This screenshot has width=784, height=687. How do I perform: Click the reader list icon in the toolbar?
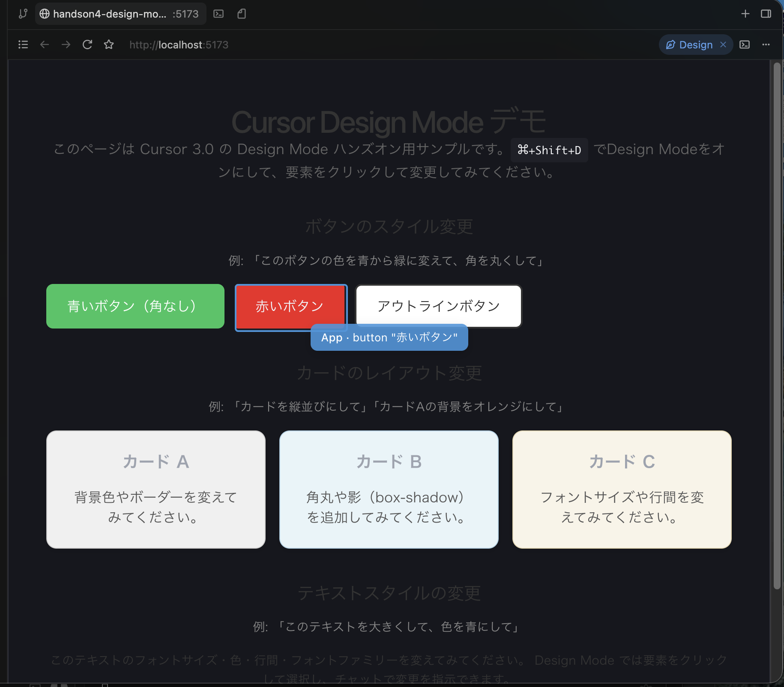tap(23, 45)
